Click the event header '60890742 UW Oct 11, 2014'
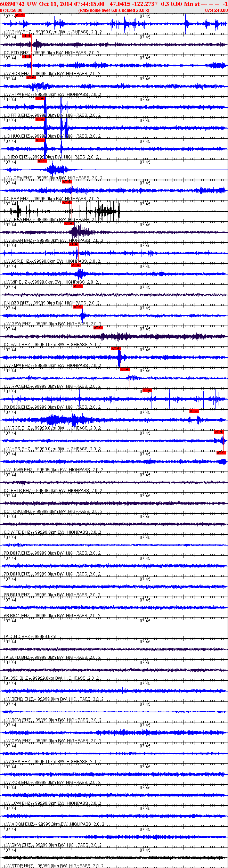The width and height of the screenshot is (228, 868). (x=36, y=4)
